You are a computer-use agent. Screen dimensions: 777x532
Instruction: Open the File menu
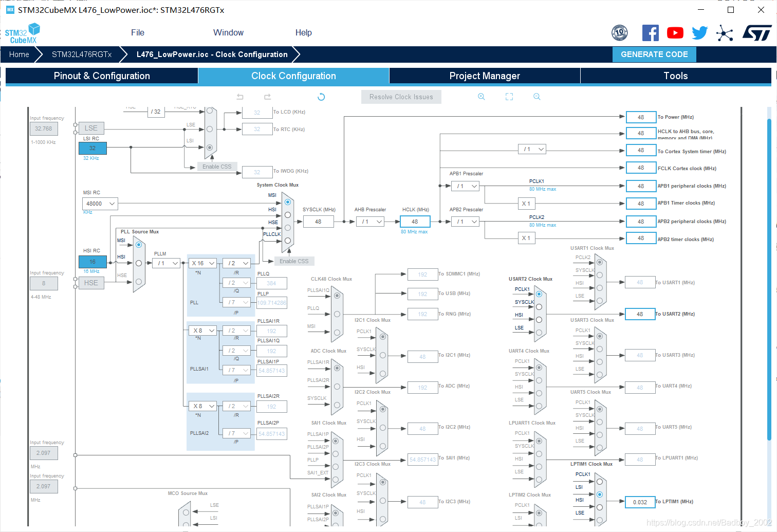pos(138,32)
